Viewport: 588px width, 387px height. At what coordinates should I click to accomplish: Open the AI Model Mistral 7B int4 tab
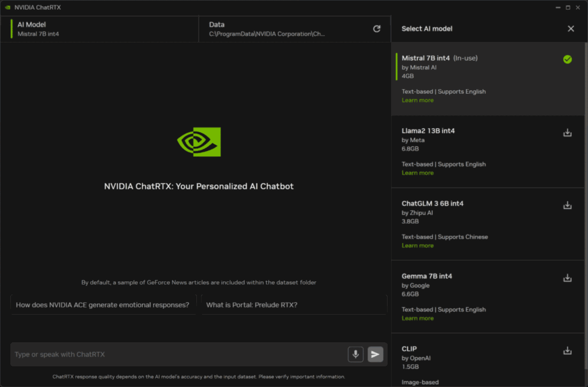click(x=100, y=29)
